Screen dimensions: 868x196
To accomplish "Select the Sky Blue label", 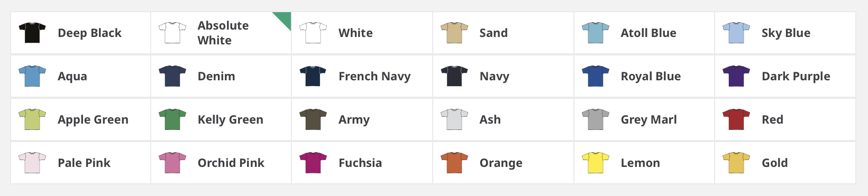I will pyautogui.click(x=785, y=33).
